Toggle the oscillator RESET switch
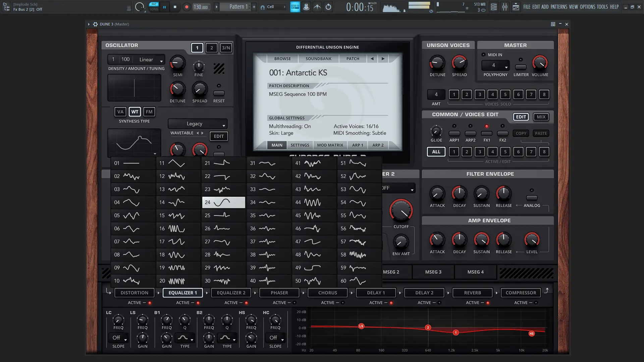 click(x=219, y=93)
